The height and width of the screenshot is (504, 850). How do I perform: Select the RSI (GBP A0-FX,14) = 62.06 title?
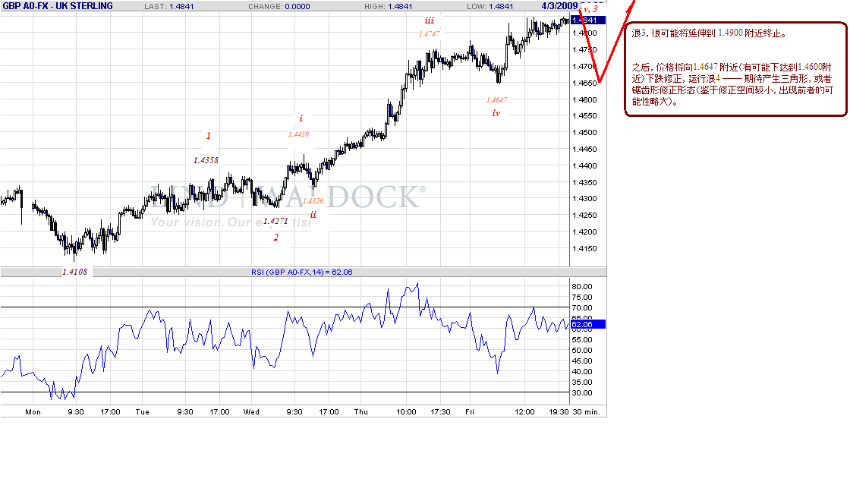click(x=301, y=272)
